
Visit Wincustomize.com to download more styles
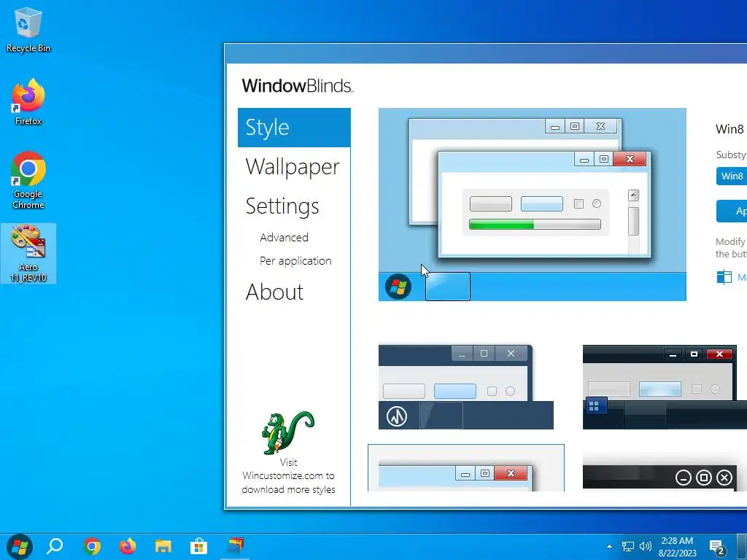click(x=288, y=475)
